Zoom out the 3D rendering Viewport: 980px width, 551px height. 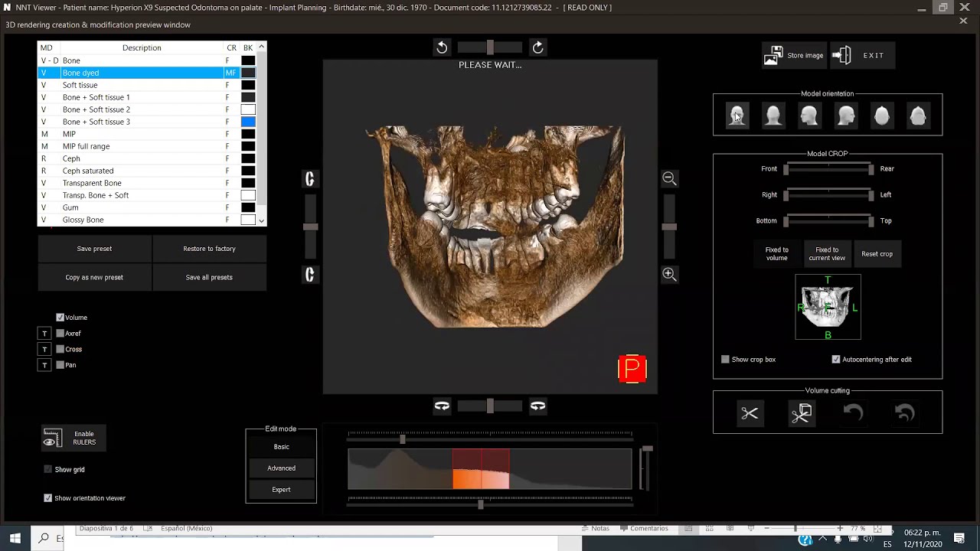pos(669,178)
